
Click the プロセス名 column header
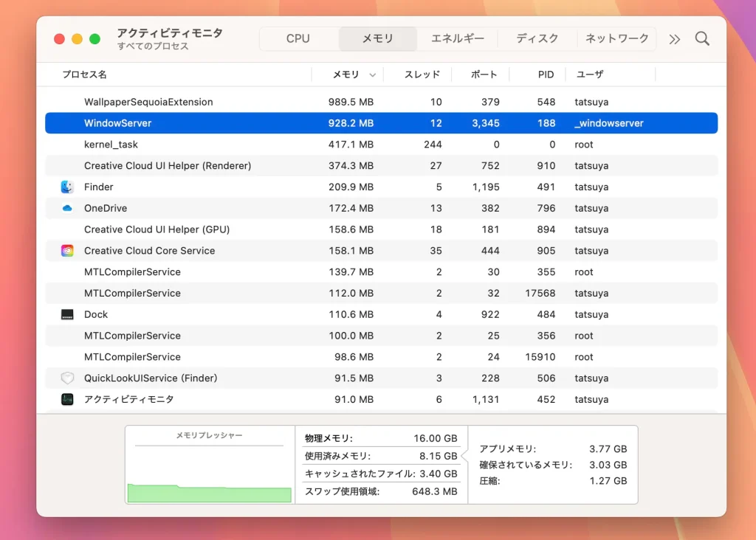point(83,75)
